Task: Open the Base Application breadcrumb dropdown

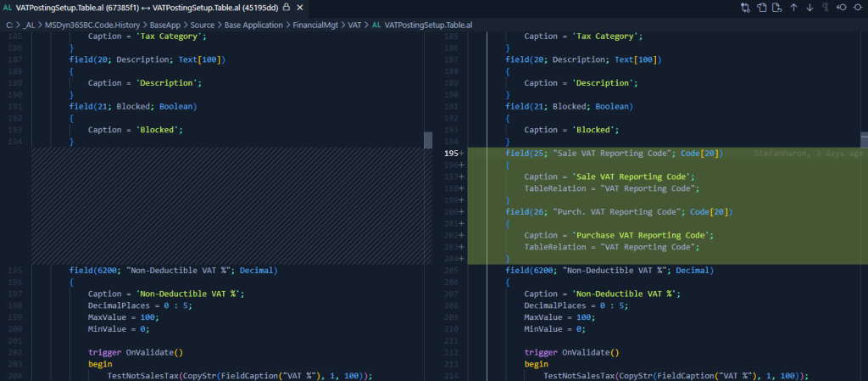Action: pos(248,25)
